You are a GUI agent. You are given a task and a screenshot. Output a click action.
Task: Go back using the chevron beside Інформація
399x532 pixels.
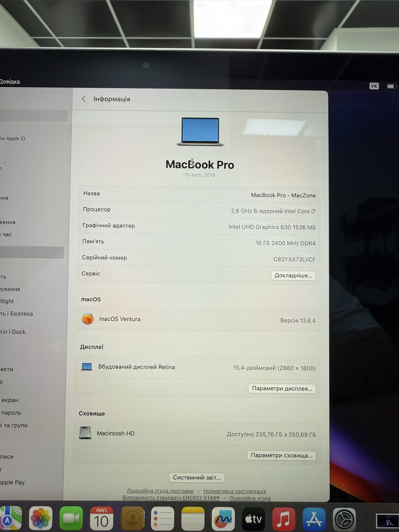pos(84,99)
